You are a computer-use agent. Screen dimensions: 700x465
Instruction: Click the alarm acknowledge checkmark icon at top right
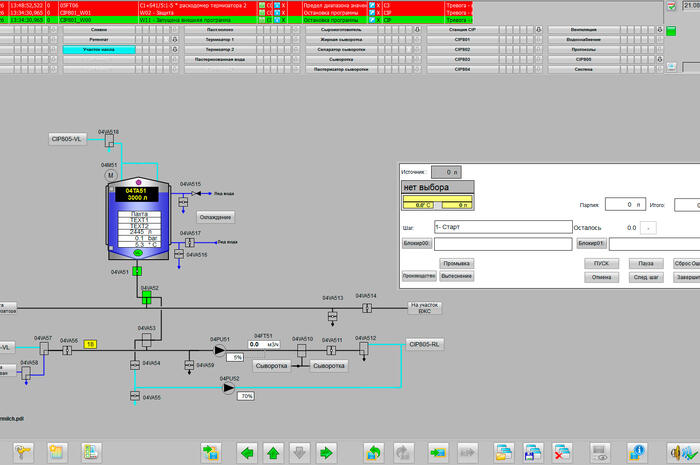click(x=671, y=6)
